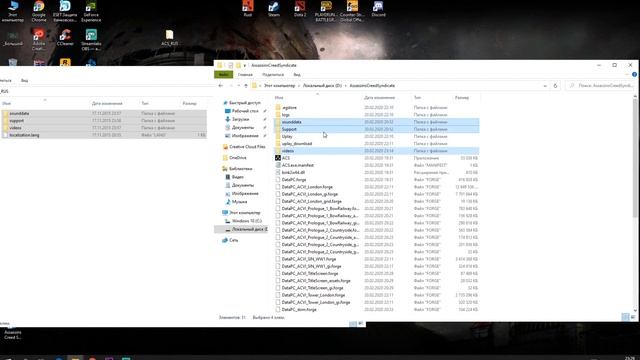The height and width of the screenshot is (360, 640).
Task: Select Рабочий стол in the navigation pane
Action: [x=245, y=111]
